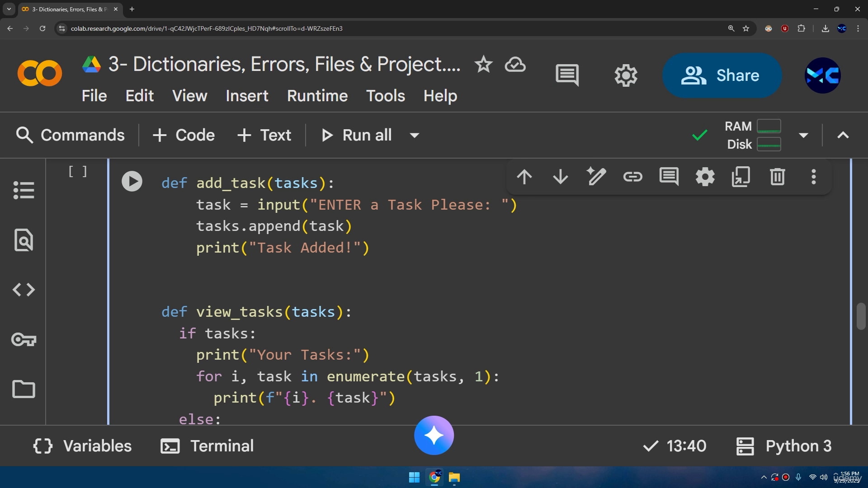This screenshot has height=488, width=868.
Task: Expand RAM Disk connection options dropdown
Action: (803, 135)
